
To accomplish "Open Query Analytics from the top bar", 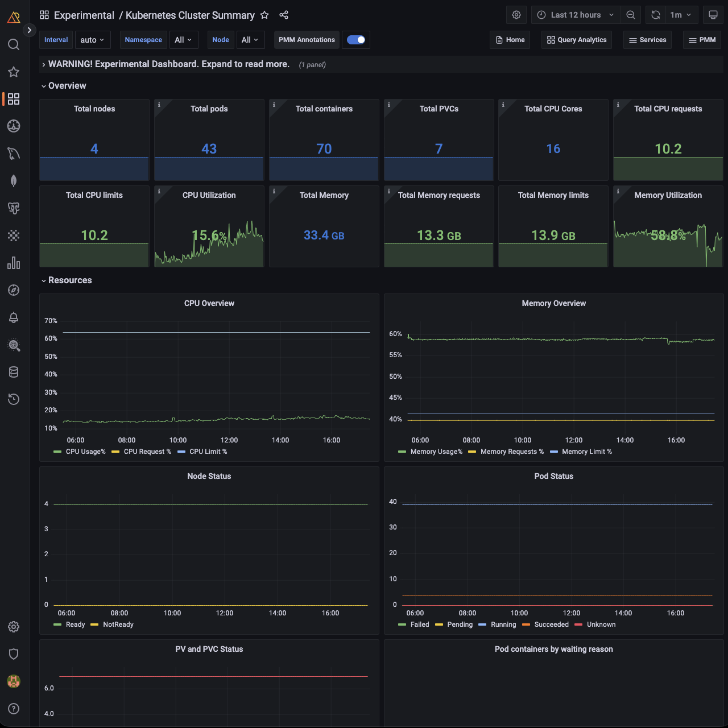I will point(576,40).
